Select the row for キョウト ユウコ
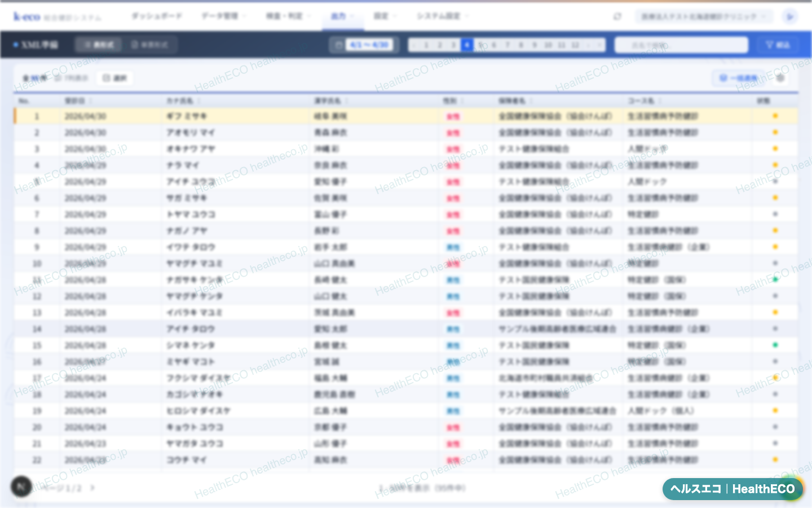 (406, 427)
